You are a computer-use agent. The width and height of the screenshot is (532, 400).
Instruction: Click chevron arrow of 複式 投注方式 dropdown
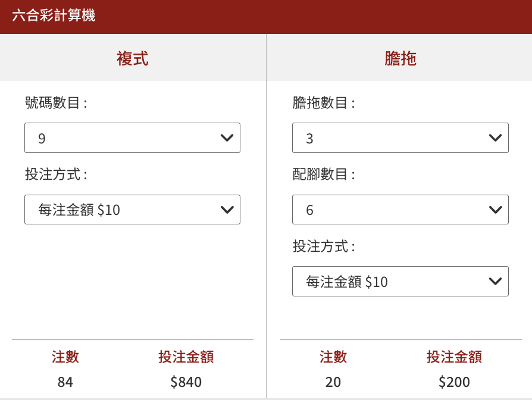tap(226, 210)
